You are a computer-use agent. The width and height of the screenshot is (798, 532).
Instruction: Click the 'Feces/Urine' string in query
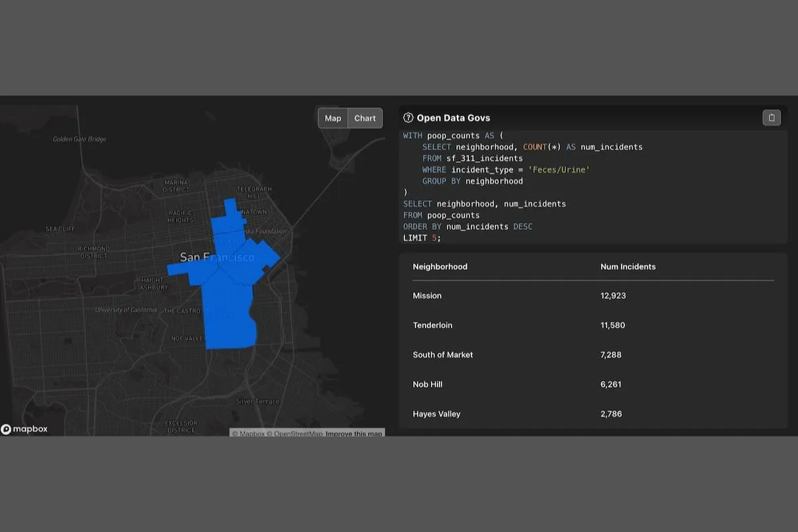(x=559, y=170)
